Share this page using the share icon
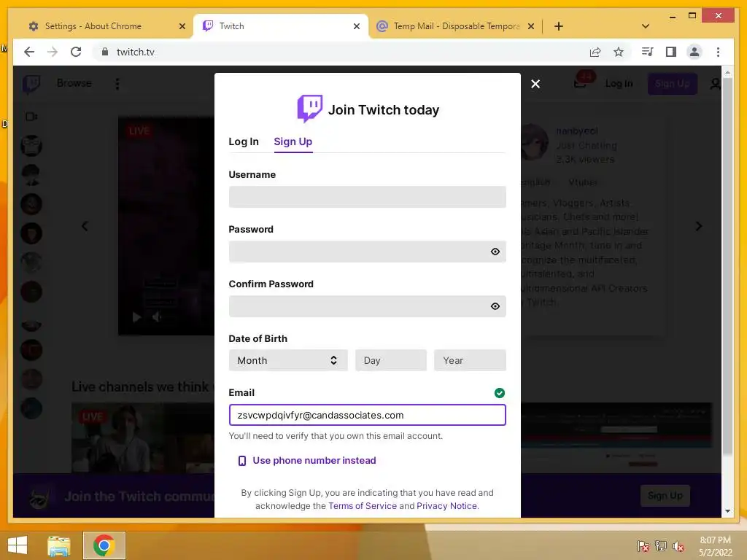 pos(595,52)
